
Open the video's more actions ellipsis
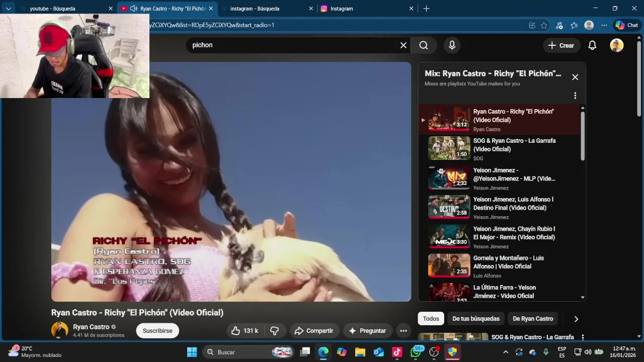coord(403,331)
